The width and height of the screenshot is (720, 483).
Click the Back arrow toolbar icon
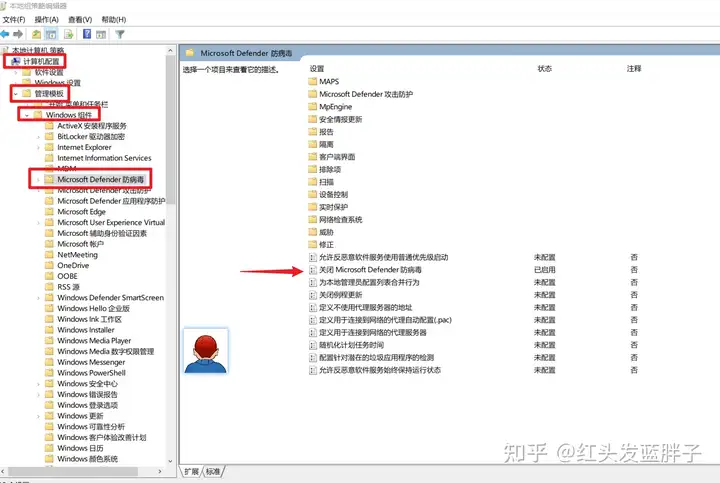[x=5, y=34]
